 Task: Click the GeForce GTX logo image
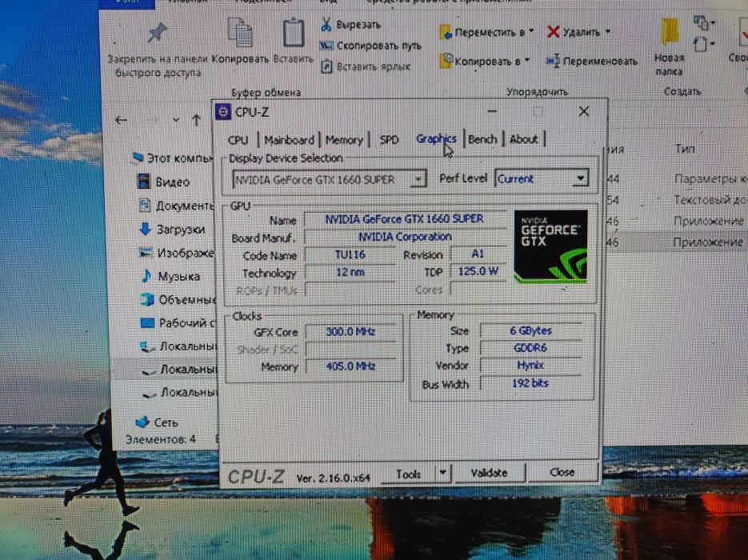coord(551,246)
